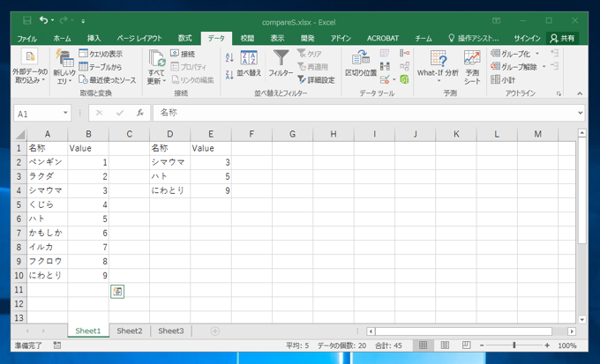
Task: Switch to Page Break Preview in status bar
Action: 466,345
